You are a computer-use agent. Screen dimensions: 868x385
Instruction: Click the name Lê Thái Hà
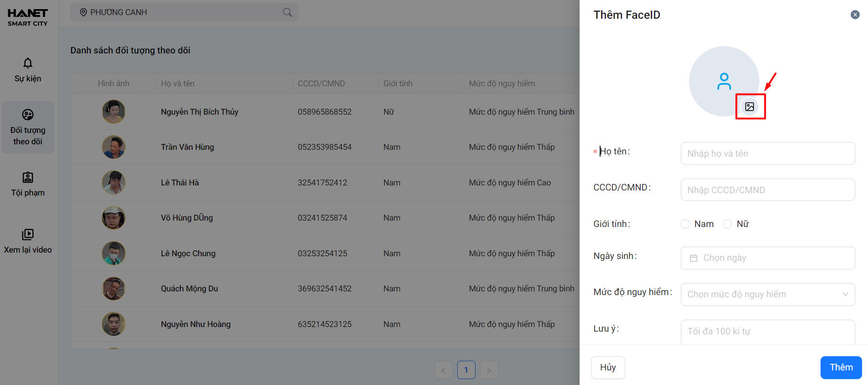[x=180, y=183]
